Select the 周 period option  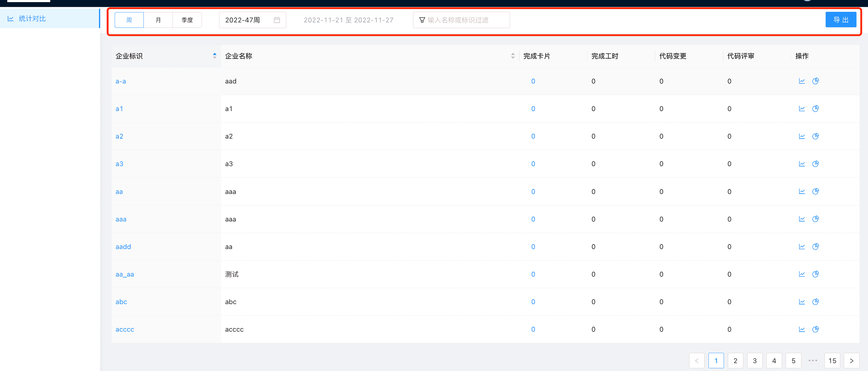(129, 20)
